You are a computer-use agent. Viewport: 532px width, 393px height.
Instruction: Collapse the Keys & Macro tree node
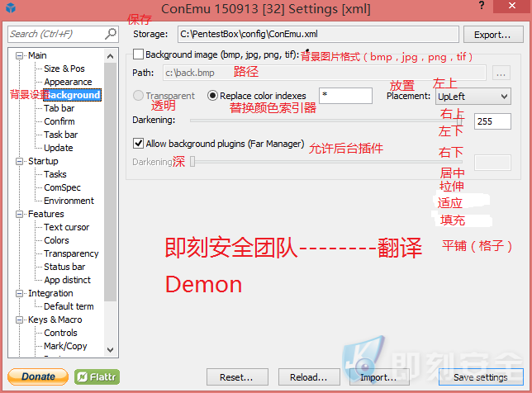tap(19, 320)
